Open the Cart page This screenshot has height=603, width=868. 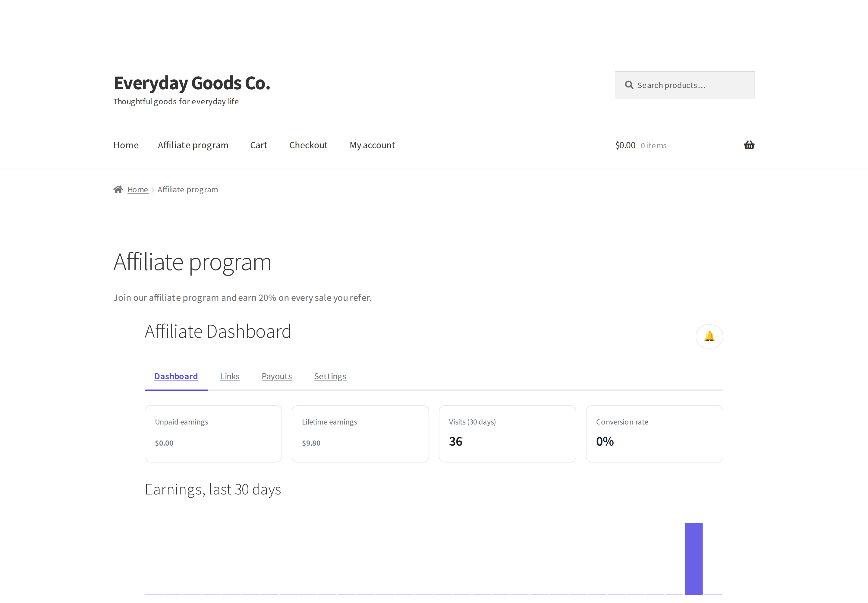pyautogui.click(x=258, y=145)
